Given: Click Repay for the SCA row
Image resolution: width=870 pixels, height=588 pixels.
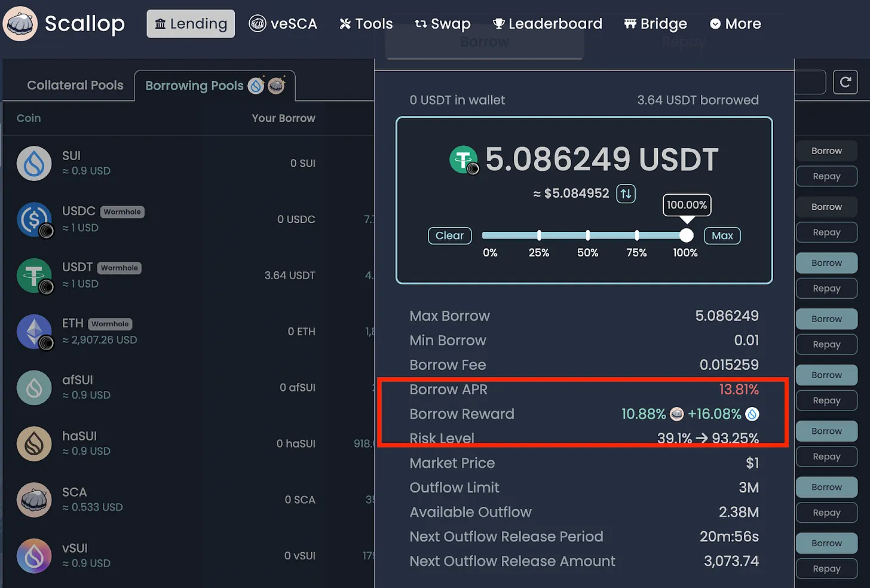Looking at the screenshot, I should point(826,513).
